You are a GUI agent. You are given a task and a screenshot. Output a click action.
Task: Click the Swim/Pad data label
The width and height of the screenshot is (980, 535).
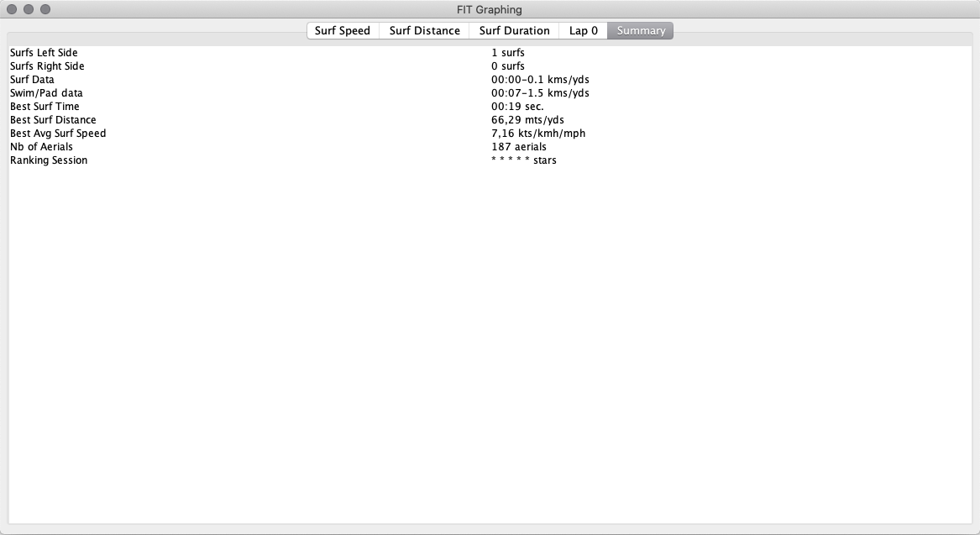point(46,93)
